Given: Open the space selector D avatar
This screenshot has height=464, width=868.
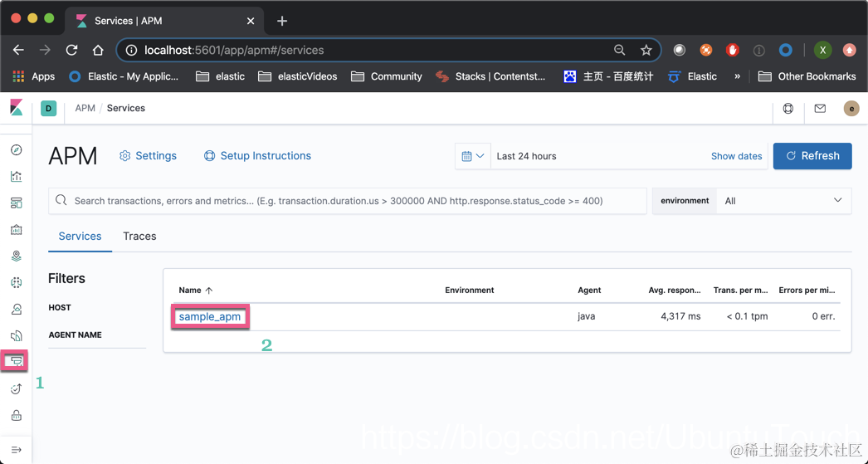Looking at the screenshot, I should pyautogui.click(x=49, y=109).
